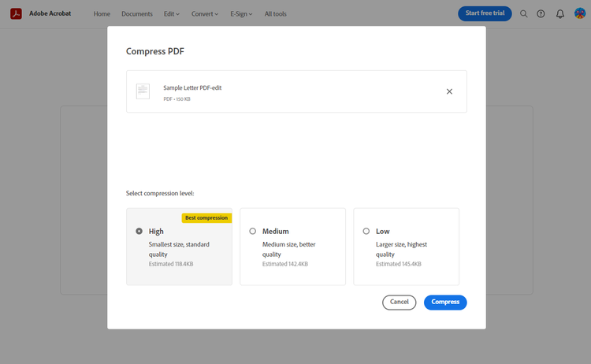Screen dimensions: 591x364
Task: Click the file name Sample Letter PDF-edit
Action: (192, 87)
